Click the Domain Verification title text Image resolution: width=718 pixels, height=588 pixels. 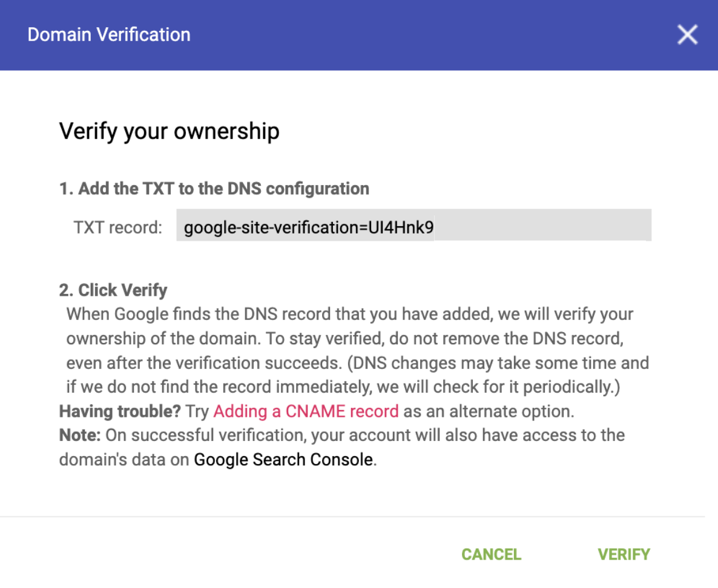pyautogui.click(x=109, y=34)
